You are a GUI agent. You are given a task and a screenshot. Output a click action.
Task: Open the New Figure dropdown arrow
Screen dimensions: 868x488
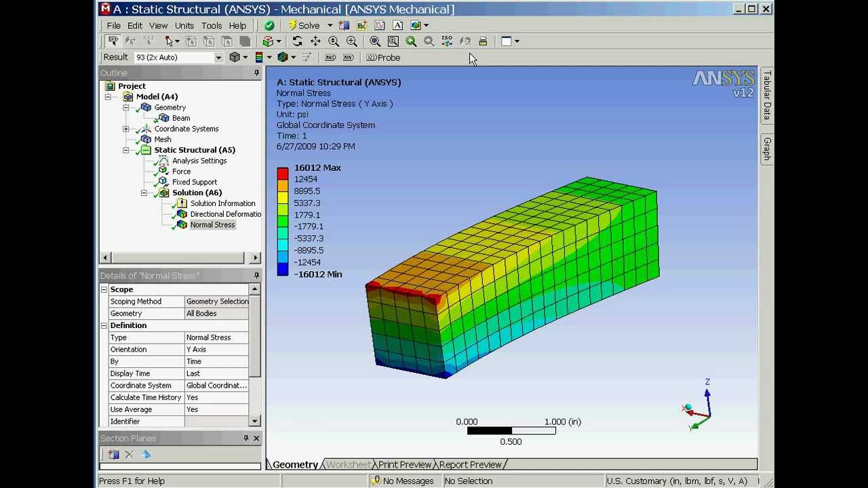(x=426, y=25)
